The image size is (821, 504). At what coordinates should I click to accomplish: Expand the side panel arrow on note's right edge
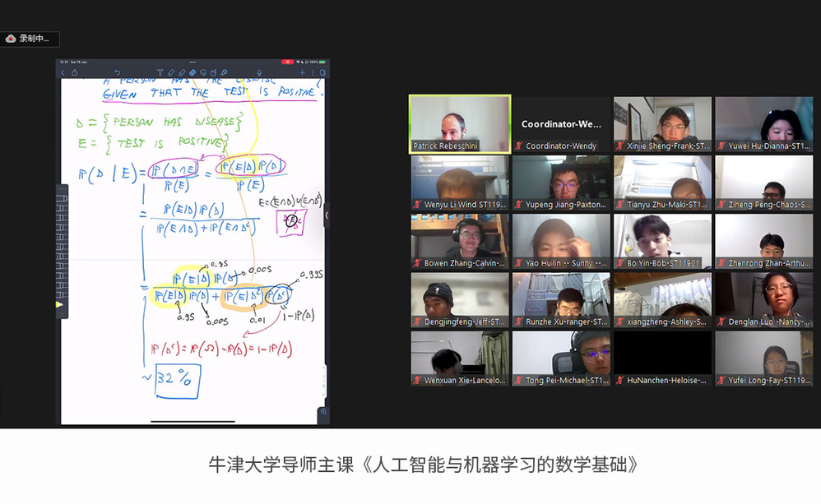tap(327, 215)
